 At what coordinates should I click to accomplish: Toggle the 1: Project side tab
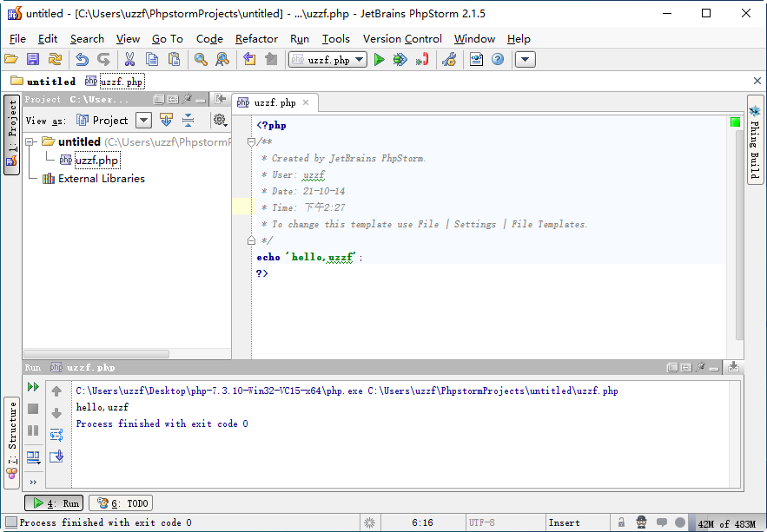point(12,135)
